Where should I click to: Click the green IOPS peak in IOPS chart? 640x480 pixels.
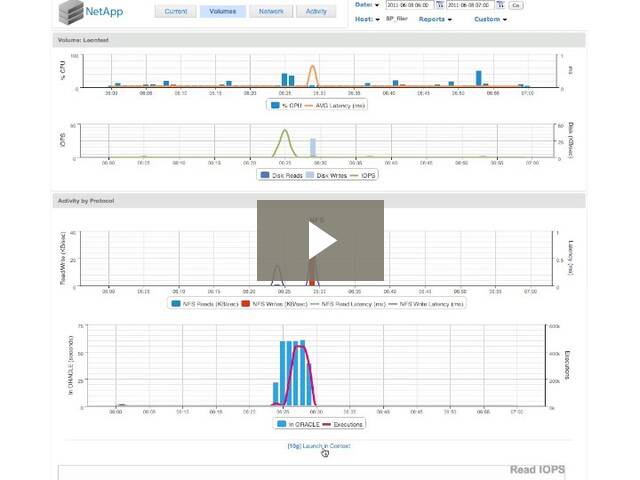tap(285, 131)
